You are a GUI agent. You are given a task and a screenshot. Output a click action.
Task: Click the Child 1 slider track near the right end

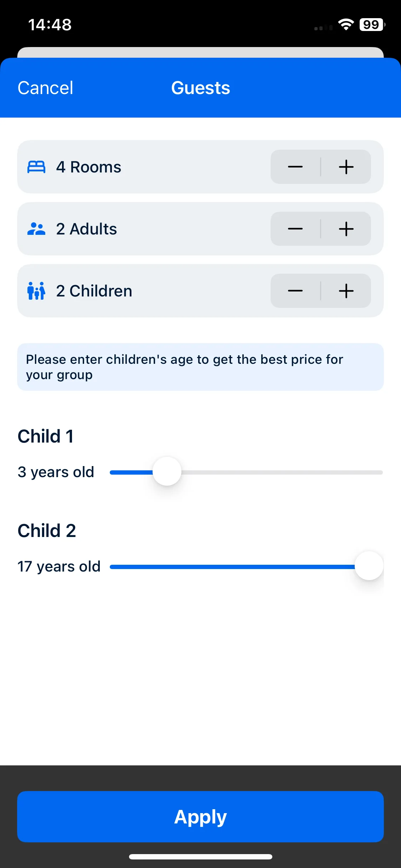[x=371, y=472]
